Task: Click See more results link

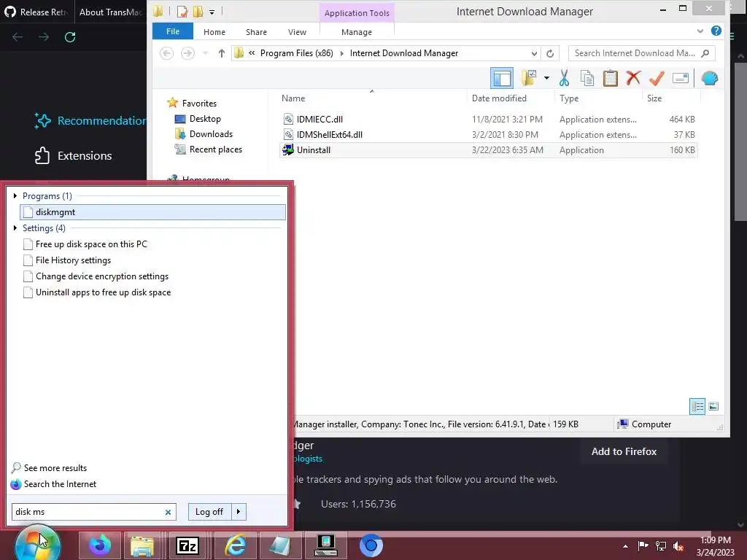Action: 55,468
